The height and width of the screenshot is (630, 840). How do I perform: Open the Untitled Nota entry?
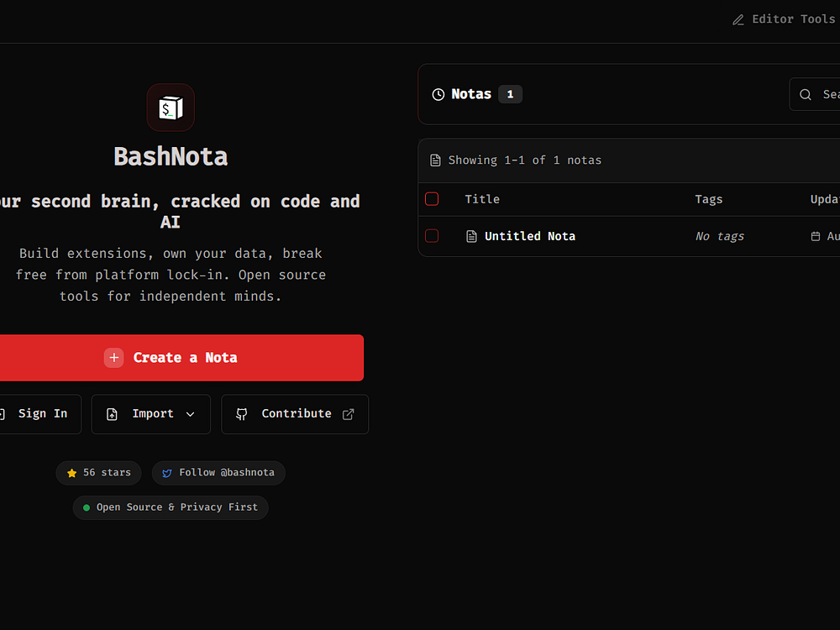pyautogui.click(x=530, y=236)
